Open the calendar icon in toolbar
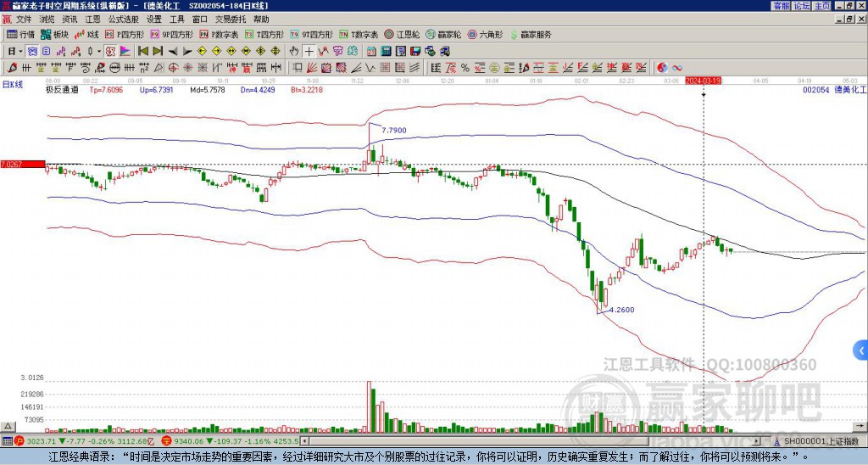 [x=371, y=52]
